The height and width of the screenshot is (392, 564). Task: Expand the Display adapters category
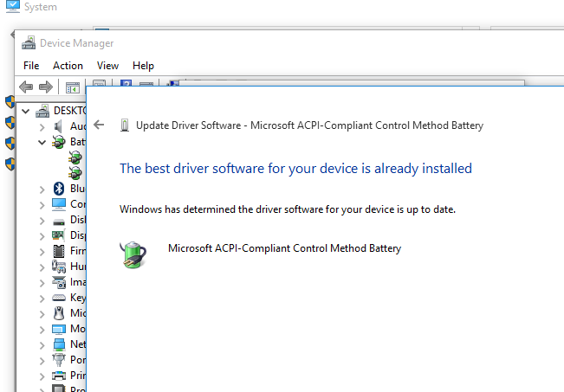42,236
